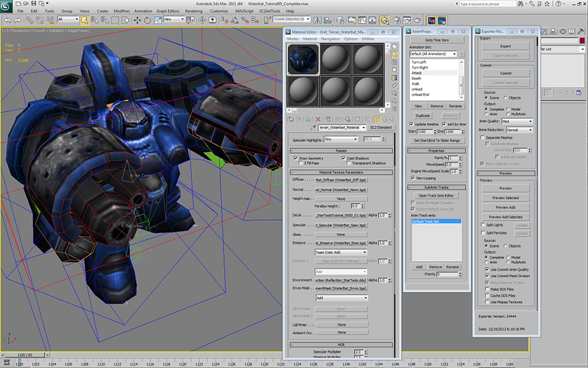Pick material with the eyedropper icon
The height and width of the screenshot is (368, 588).
314,128
